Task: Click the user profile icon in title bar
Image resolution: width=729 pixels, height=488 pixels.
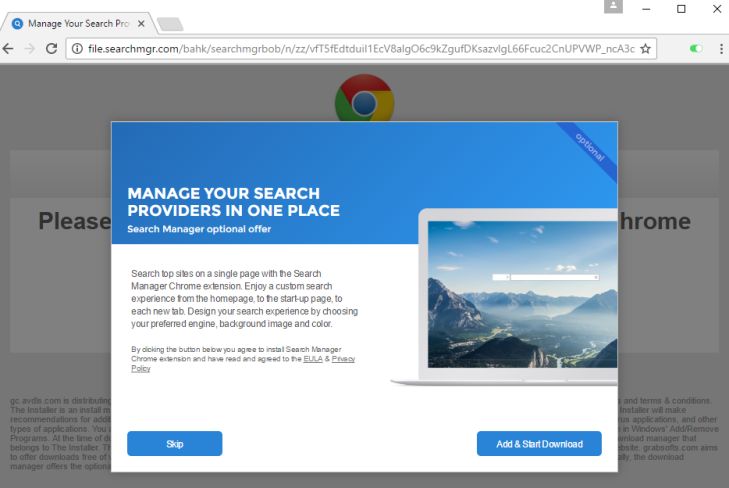Action: coord(613,6)
